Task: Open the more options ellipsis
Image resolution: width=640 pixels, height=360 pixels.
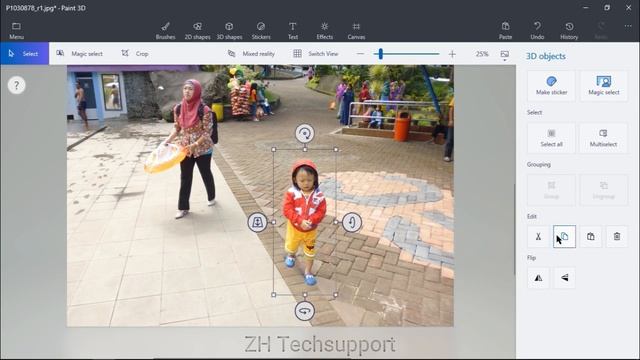Action: click(x=628, y=26)
